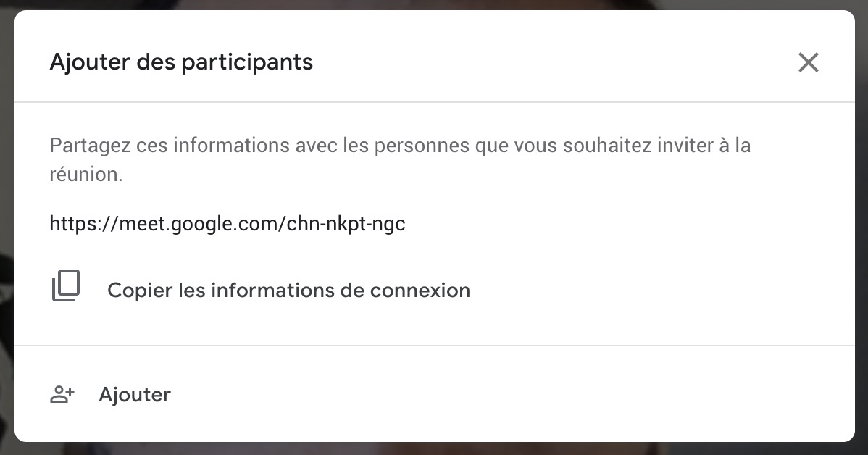Dismiss the dialog with the X icon
This screenshot has width=868, height=455.
click(808, 62)
